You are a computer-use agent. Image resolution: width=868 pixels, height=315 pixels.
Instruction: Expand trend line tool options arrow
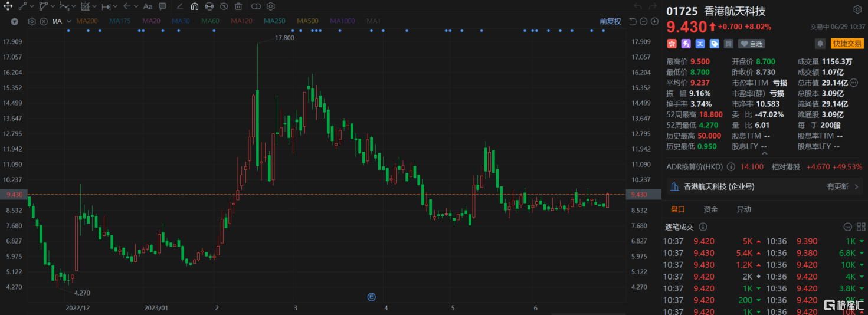[32, 6]
